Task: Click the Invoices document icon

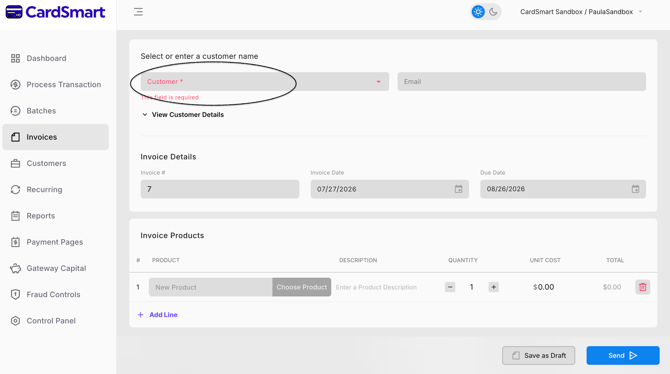Action: click(15, 137)
